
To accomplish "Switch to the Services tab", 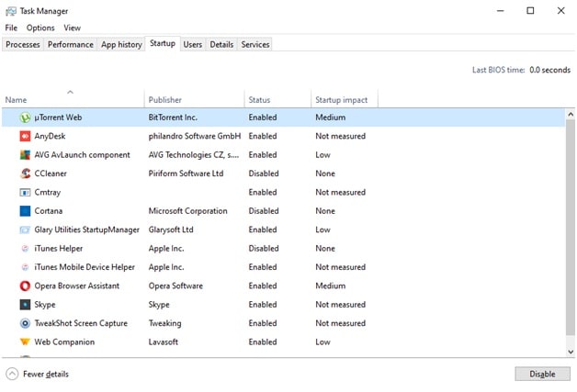I will point(255,44).
